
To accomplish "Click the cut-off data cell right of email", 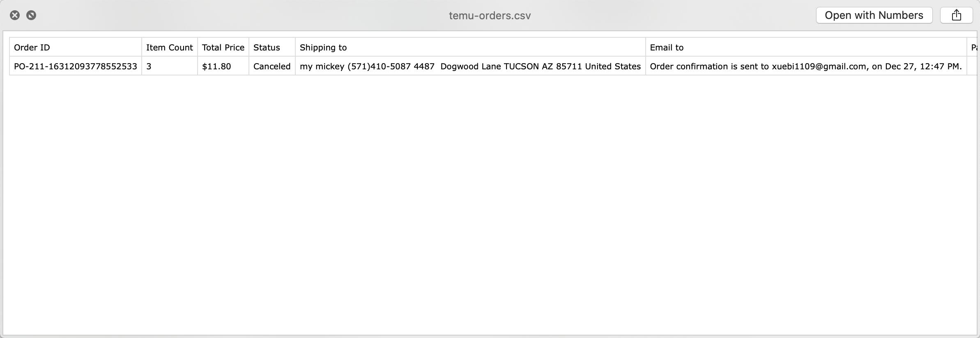I will (972, 66).
